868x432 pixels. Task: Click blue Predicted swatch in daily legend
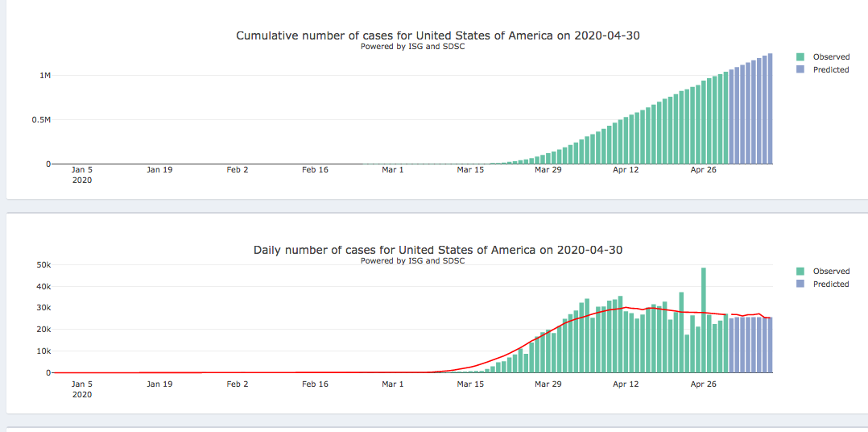pos(800,285)
